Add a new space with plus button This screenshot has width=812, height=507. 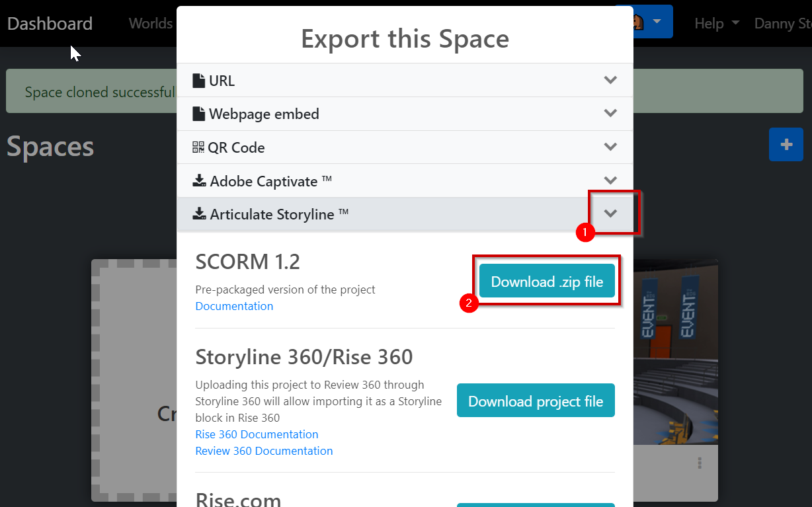point(786,144)
